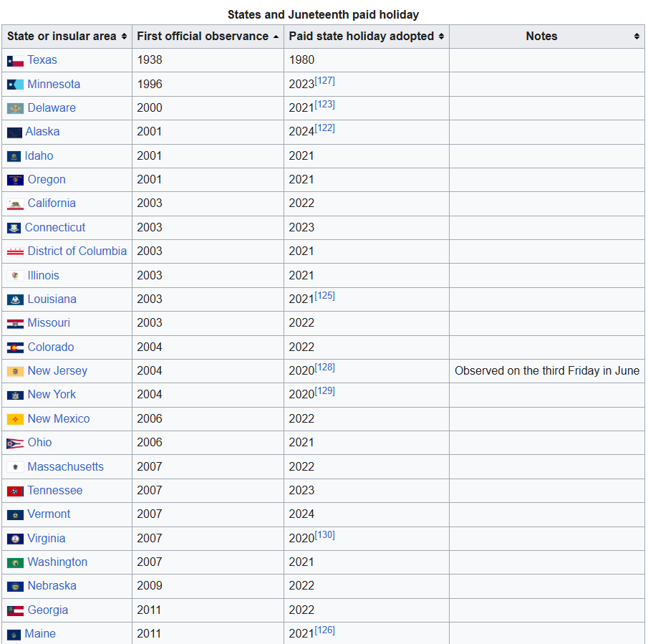Open the New Jersey link

(57, 371)
